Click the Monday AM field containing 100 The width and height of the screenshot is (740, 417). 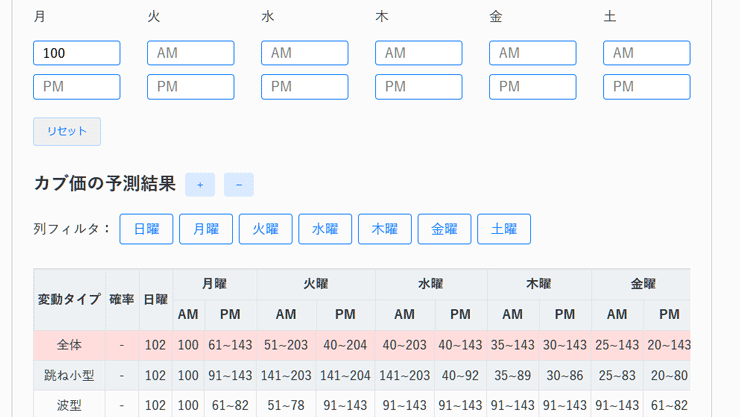click(77, 53)
